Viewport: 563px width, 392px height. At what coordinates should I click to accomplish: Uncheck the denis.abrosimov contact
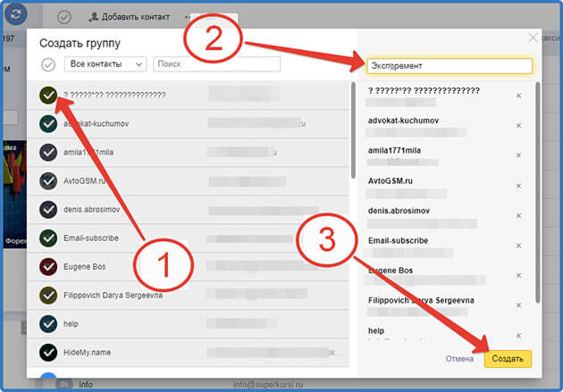(48, 210)
